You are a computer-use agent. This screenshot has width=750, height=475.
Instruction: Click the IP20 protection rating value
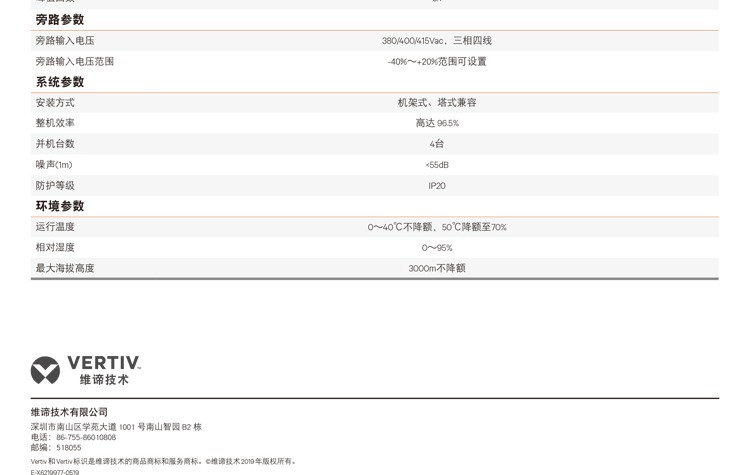click(437, 186)
